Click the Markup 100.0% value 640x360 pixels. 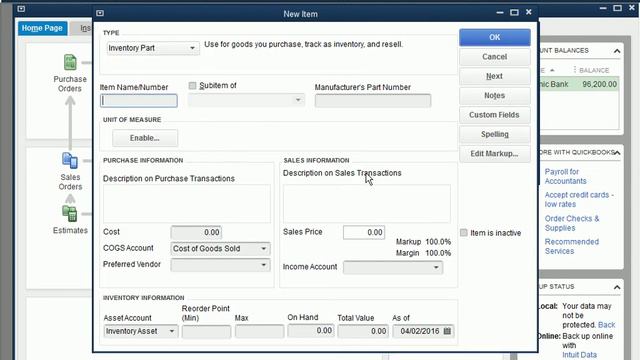tap(438, 242)
